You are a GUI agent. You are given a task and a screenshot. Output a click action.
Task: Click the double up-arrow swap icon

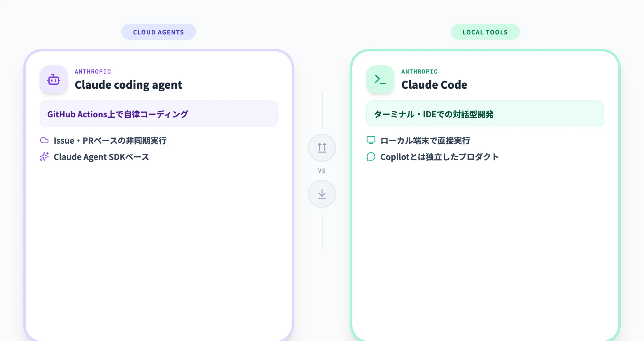point(322,148)
